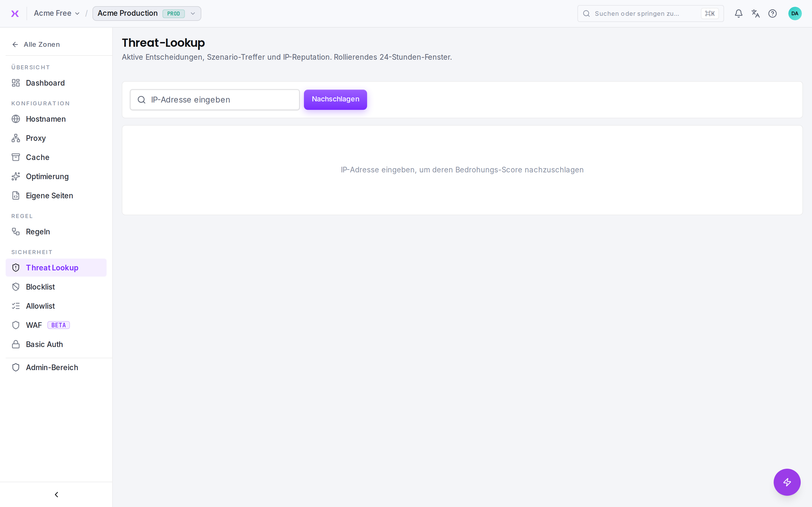Expand the Acme Free organization dropdown
Viewport: 812px width, 507px height.
point(57,14)
